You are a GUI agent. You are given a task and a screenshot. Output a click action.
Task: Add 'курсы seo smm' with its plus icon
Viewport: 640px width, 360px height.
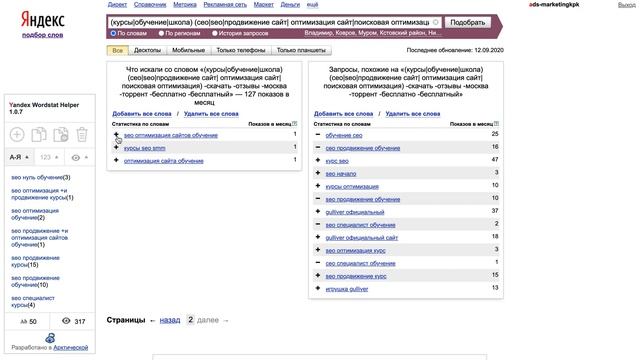(x=116, y=147)
